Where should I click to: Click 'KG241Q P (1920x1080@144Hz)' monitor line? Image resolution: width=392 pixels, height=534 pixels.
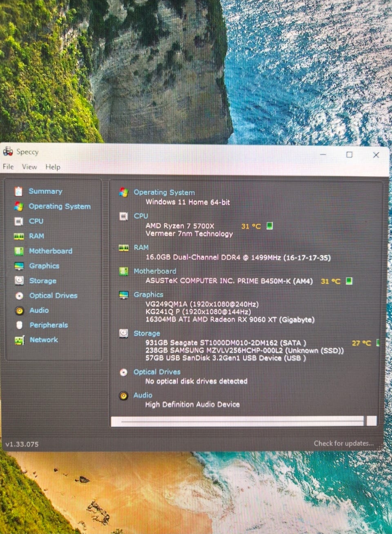coord(198,311)
